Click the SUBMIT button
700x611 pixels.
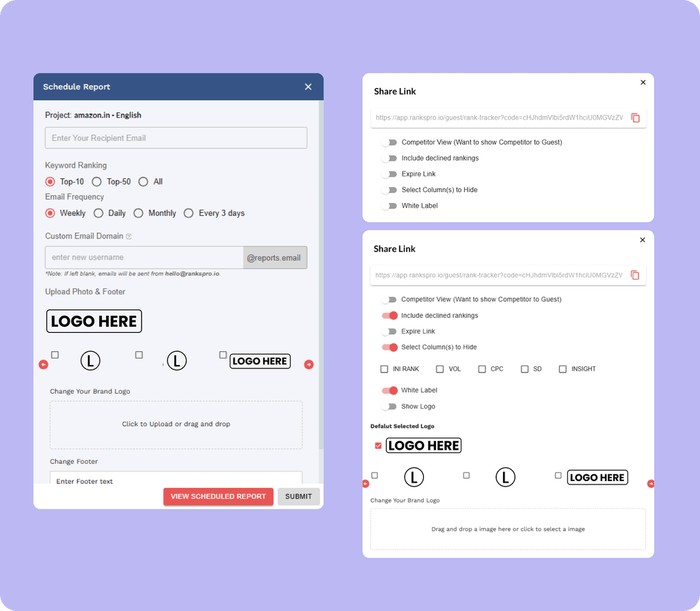click(299, 496)
